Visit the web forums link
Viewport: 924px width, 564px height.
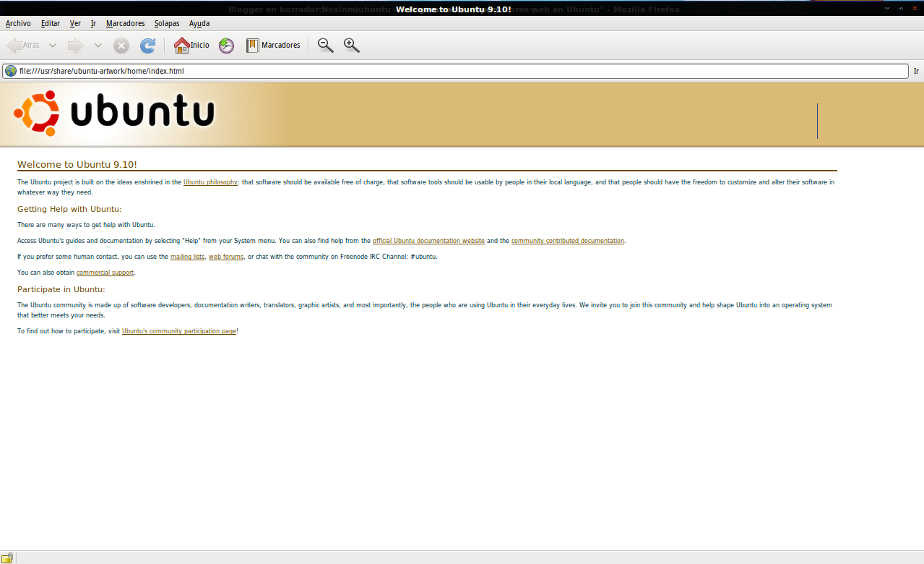click(226, 257)
